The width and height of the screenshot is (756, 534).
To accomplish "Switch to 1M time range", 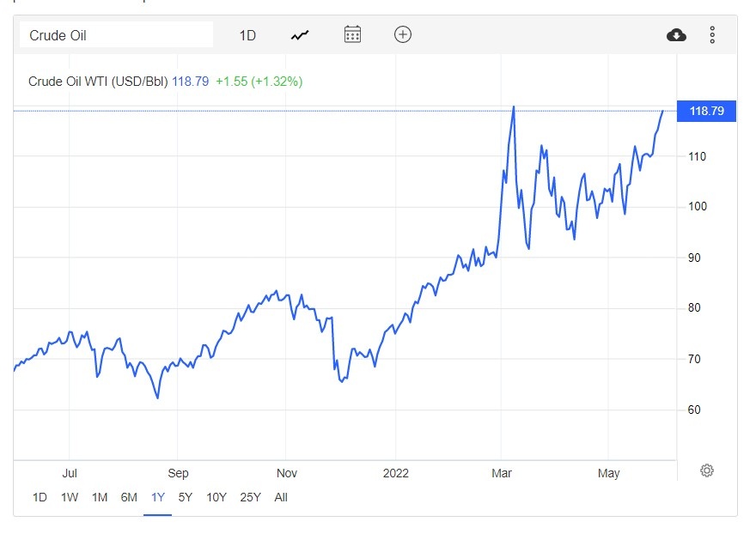I will click(x=100, y=497).
